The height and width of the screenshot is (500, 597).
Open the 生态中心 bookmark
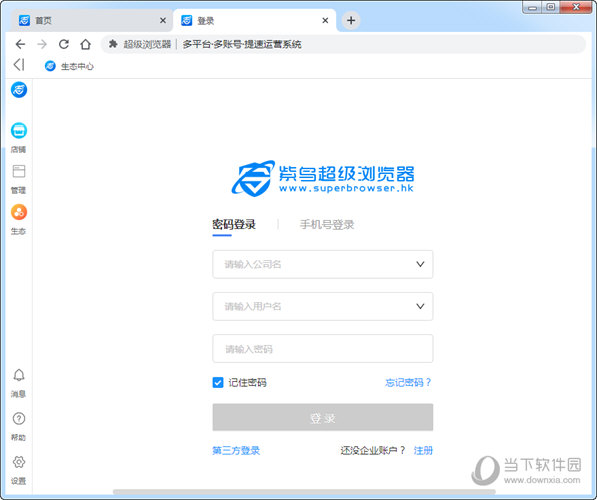coord(69,66)
